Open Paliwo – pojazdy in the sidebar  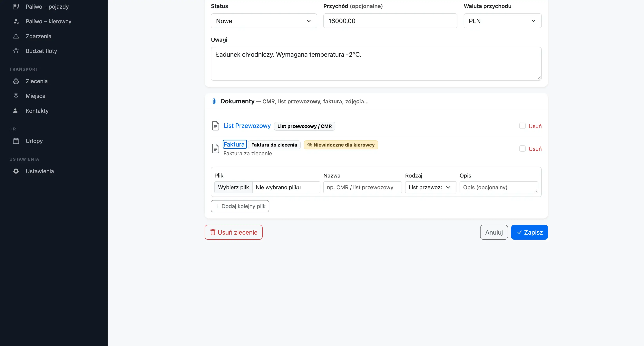coord(47,6)
